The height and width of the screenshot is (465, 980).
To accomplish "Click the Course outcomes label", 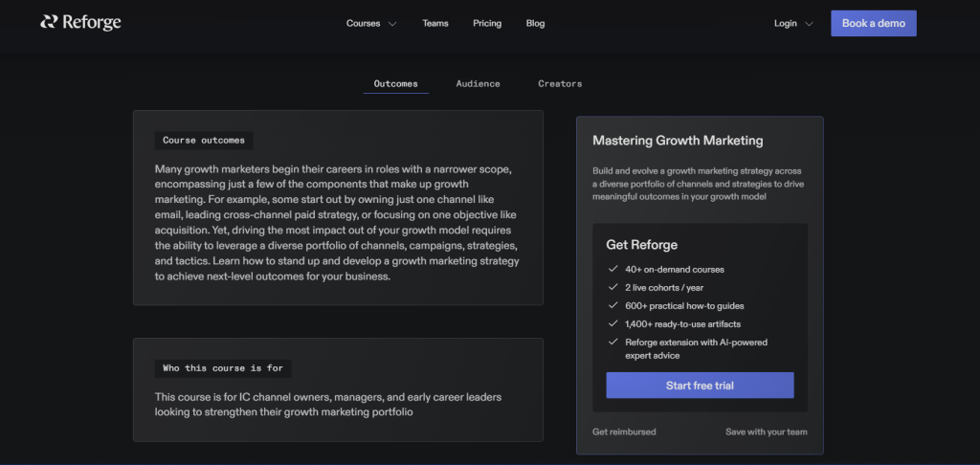I will tap(204, 141).
